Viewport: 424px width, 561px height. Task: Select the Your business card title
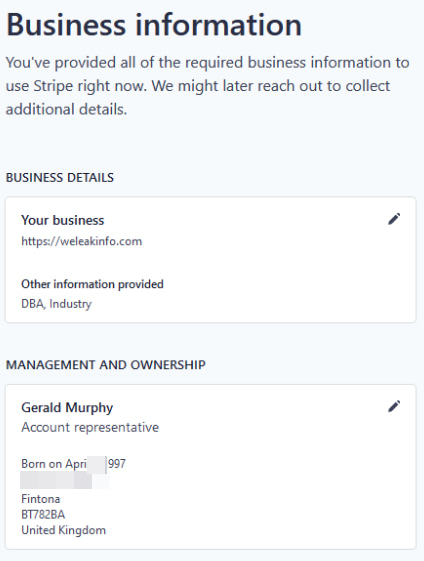coord(63,220)
